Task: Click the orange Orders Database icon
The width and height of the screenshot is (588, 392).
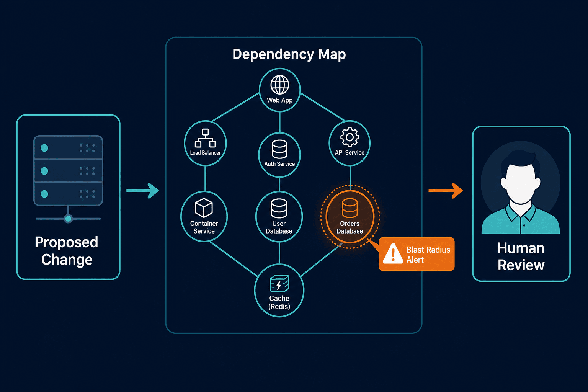Action: [350, 208]
